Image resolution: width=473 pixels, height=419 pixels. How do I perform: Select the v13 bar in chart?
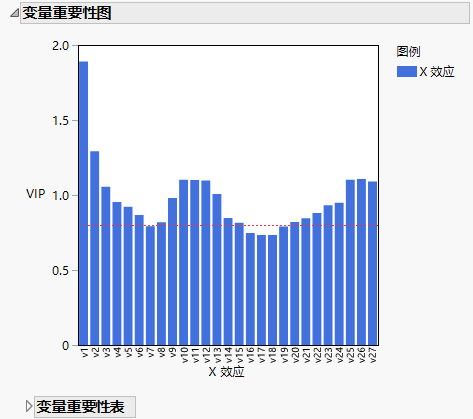217,270
